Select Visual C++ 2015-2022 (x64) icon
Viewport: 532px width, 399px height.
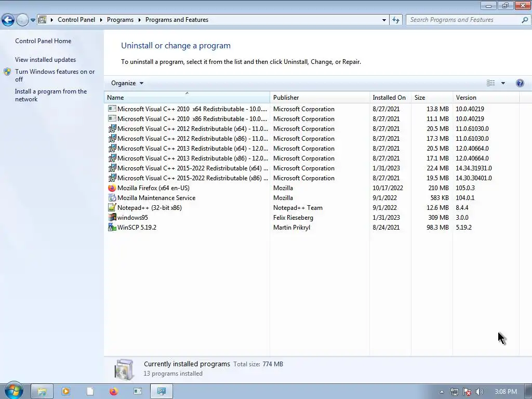112,168
